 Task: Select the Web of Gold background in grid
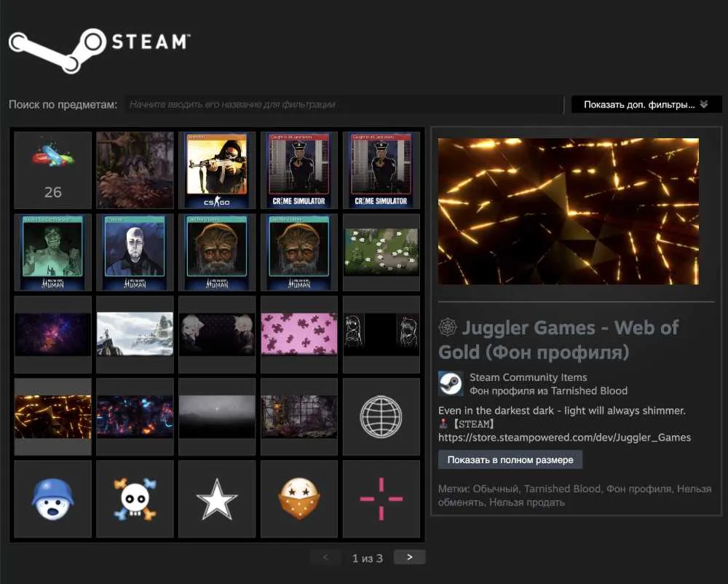pyautogui.click(x=53, y=417)
